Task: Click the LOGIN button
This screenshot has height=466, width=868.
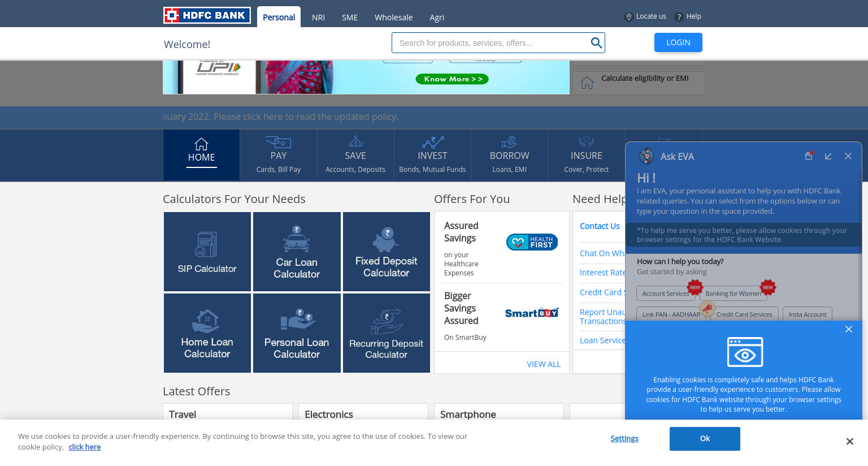Action: [x=678, y=42]
